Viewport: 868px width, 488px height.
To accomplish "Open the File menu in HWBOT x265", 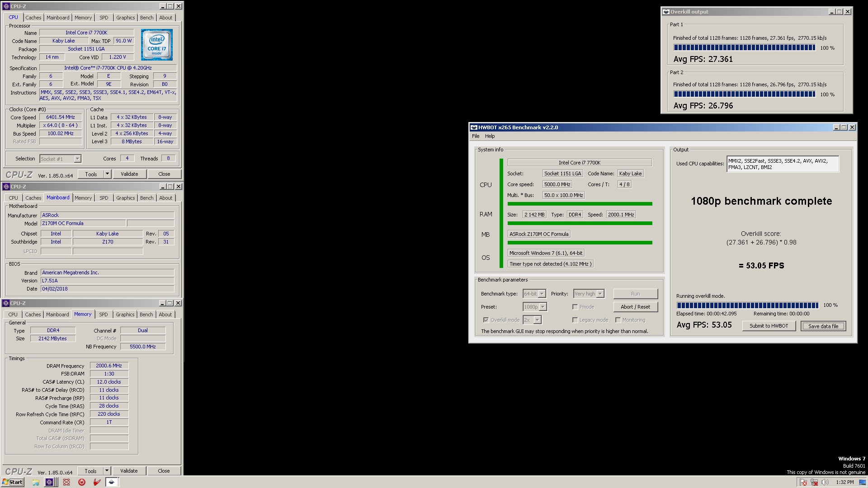I will pos(476,136).
